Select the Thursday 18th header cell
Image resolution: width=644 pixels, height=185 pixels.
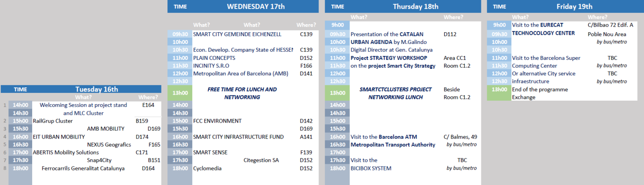pyautogui.click(x=415, y=6)
